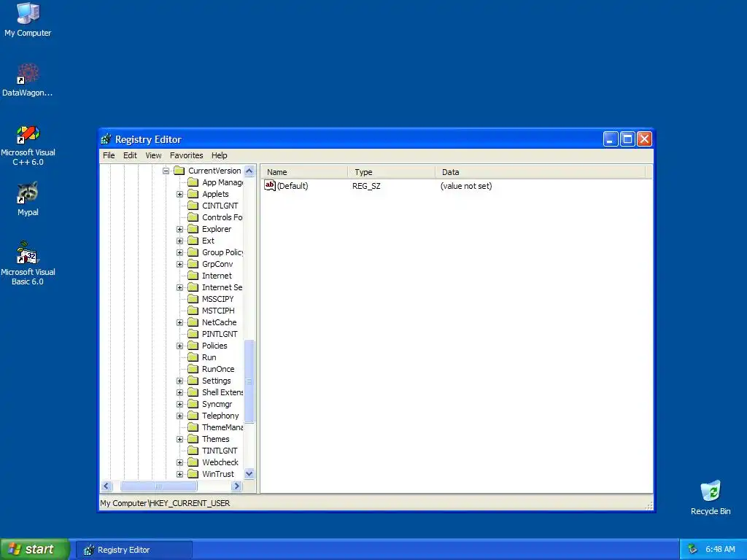747x560 pixels.
Task: Click the Run folder icon
Action: coord(193,357)
